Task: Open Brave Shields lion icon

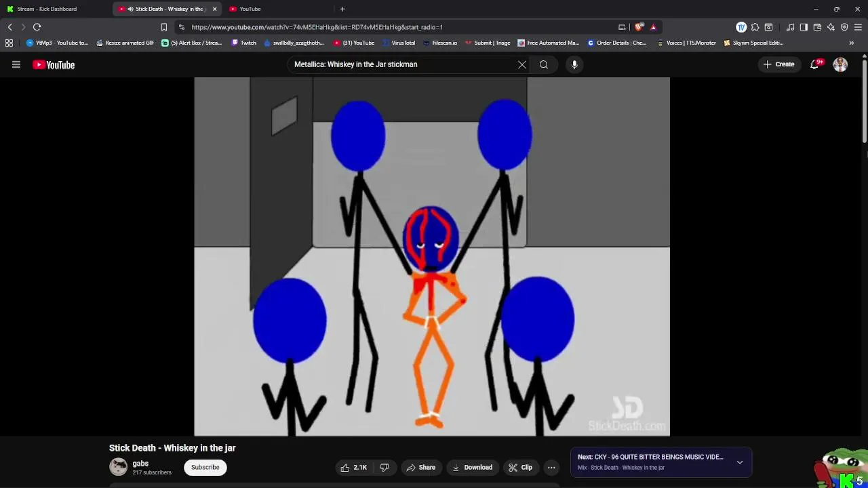Action: (x=639, y=27)
